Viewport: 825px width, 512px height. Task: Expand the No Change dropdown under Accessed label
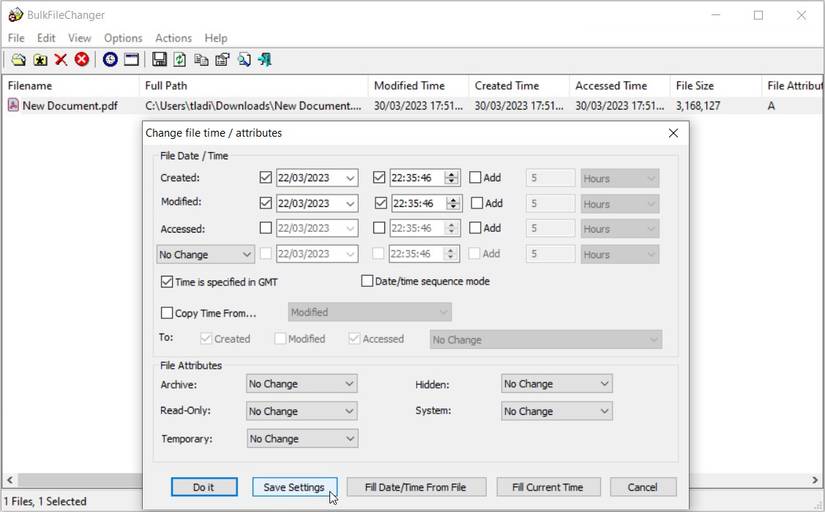point(206,255)
